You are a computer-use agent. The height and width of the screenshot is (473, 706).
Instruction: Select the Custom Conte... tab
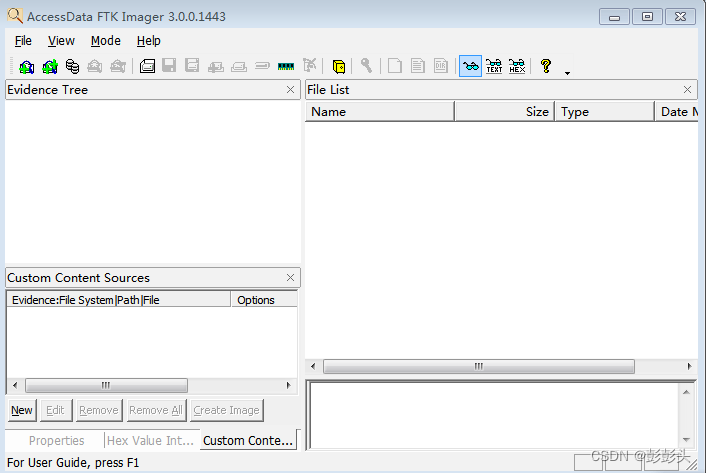tap(248, 440)
